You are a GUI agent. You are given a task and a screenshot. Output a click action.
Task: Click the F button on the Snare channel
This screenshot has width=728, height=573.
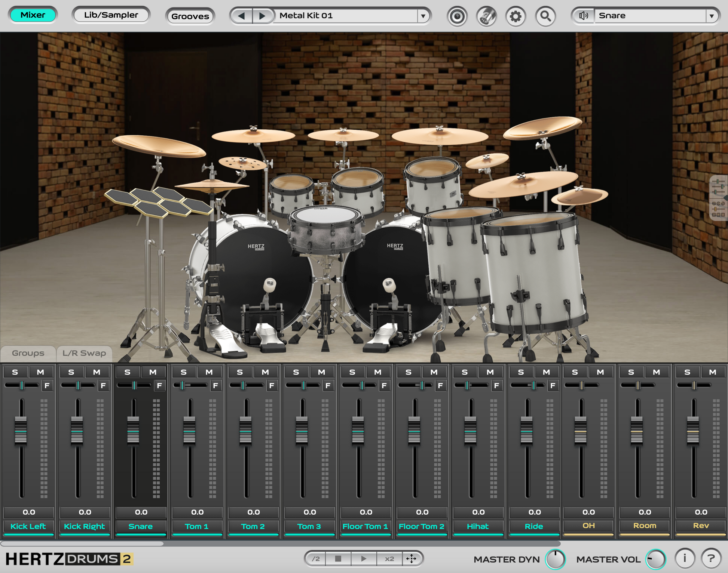(160, 386)
